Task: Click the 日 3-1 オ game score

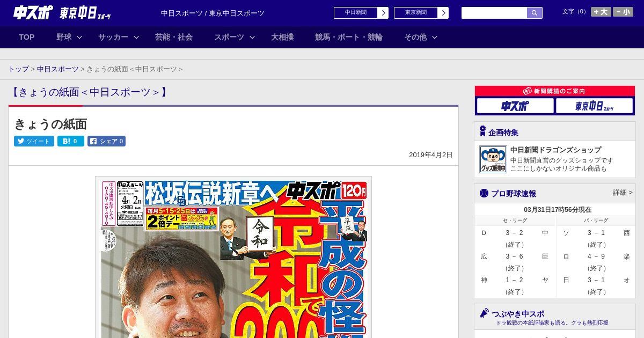Action: [x=596, y=280]
